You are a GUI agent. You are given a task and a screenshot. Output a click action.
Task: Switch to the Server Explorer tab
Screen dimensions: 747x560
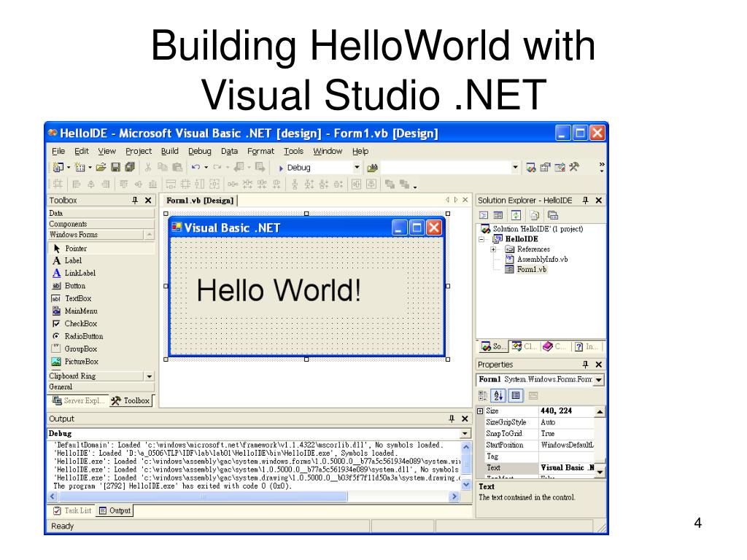pyautogui.click(x=78, y=401)
